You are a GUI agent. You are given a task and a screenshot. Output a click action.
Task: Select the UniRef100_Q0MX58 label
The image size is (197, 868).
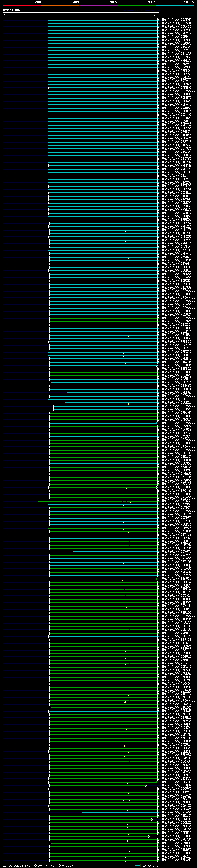176,236
